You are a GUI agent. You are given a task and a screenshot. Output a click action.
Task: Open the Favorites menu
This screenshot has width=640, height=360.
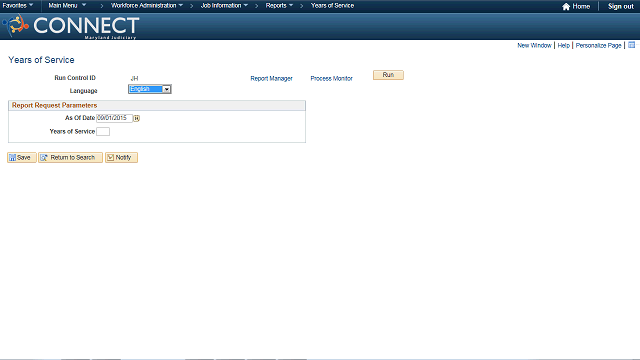tap(18, 6)
